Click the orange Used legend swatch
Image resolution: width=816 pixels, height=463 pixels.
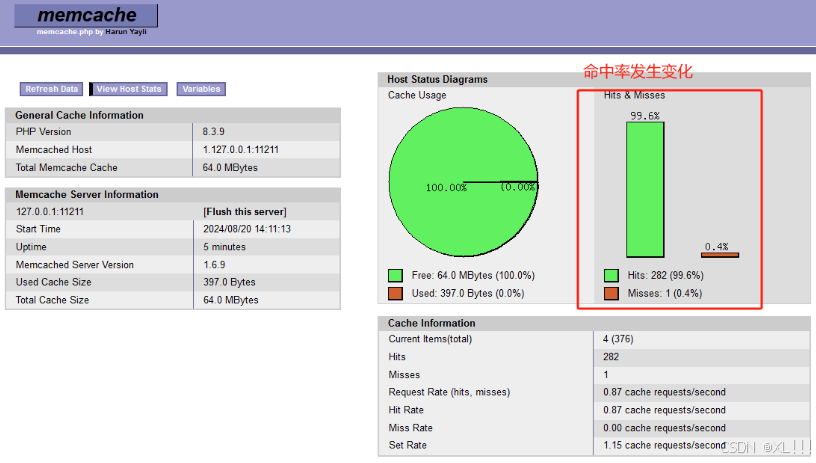pyautogui.click(x=396, y=293)
